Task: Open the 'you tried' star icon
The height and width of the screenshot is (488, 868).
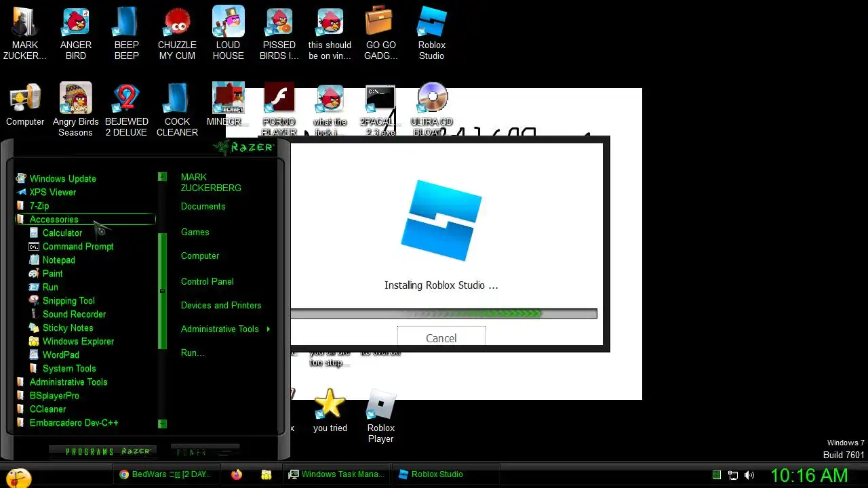Action: point(330,411)
